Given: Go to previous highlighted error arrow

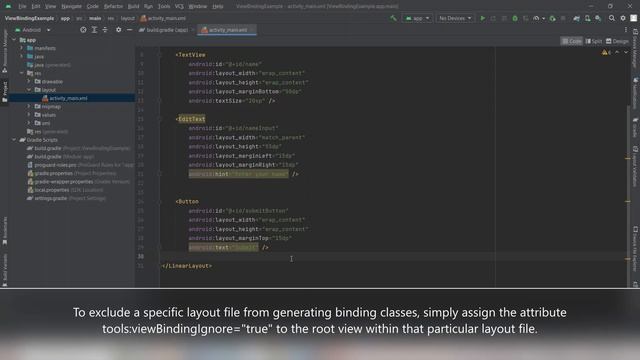Looking at the screenshot, I should [617, 53].
